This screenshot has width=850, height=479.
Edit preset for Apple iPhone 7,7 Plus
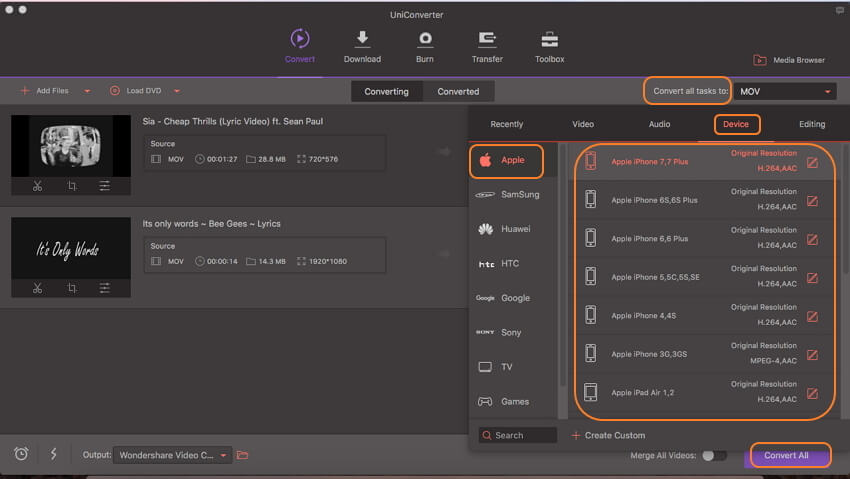click(x=812, y=163)
